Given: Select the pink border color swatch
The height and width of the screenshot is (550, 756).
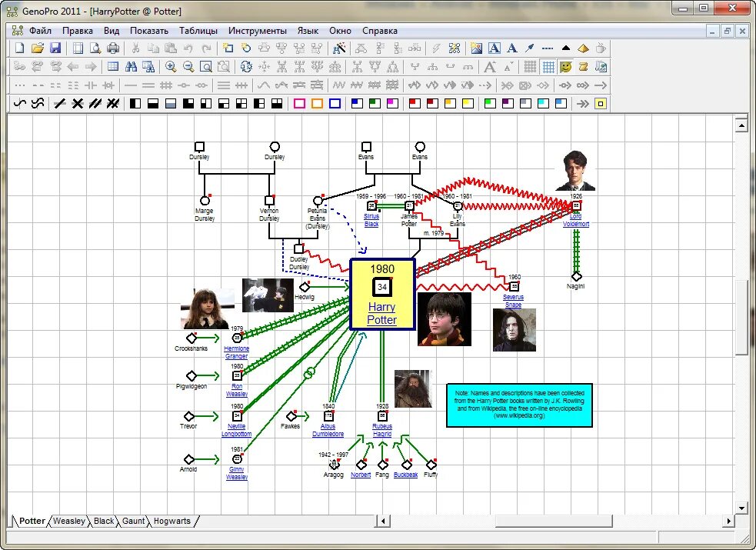Looking at the screenshot, I should click(x=299, y=103).
